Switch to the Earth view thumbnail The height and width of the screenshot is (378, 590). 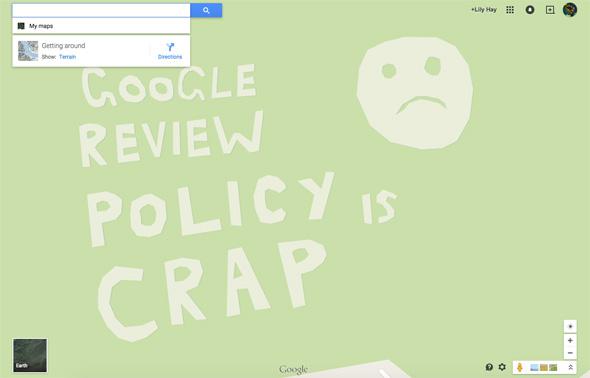click(x=30, y=355)
